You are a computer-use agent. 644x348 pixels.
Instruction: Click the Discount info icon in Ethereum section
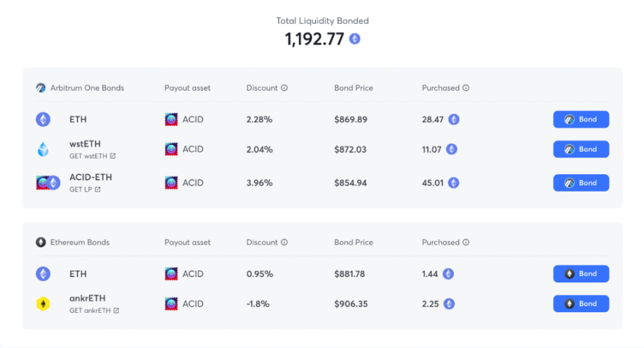tap(284, 243)
